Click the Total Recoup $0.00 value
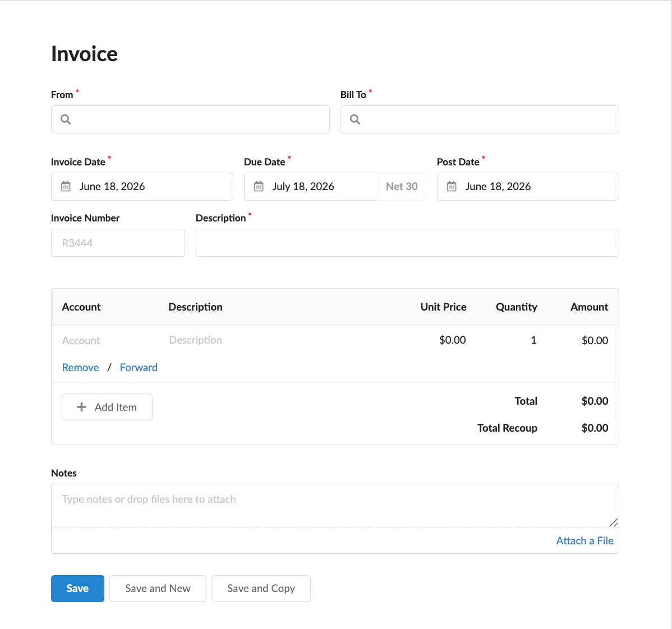Screen dimensions: 672x629 point(595,428)
